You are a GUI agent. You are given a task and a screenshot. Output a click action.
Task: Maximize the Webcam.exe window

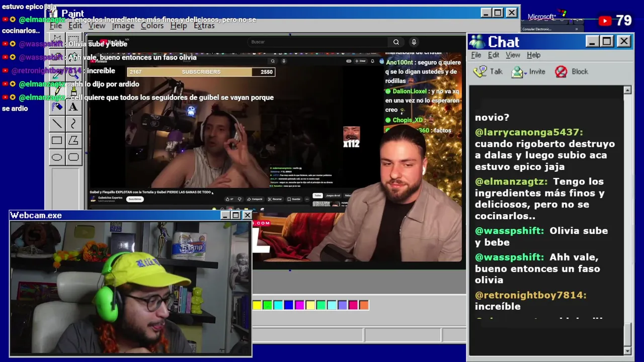(235, 216)
